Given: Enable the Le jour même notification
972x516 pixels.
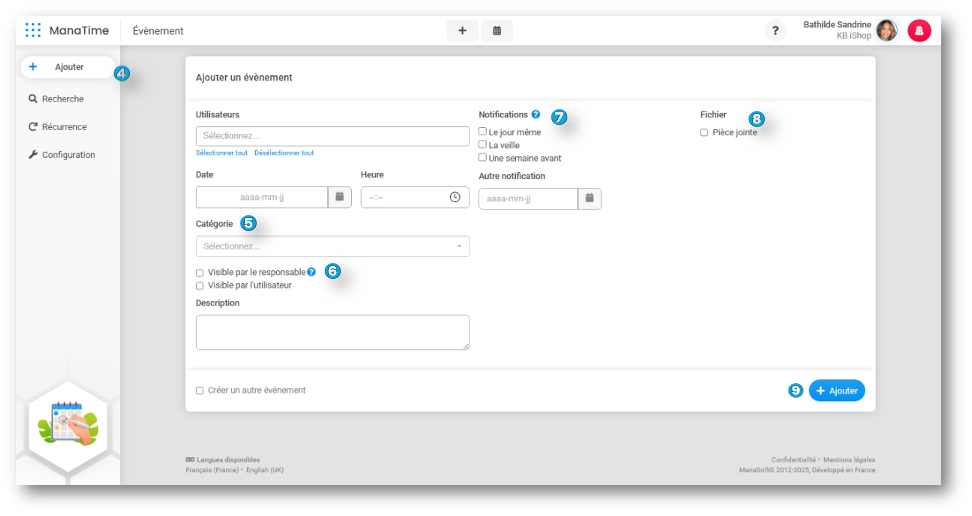Looking at the screenshot, I should click(482, 131).
